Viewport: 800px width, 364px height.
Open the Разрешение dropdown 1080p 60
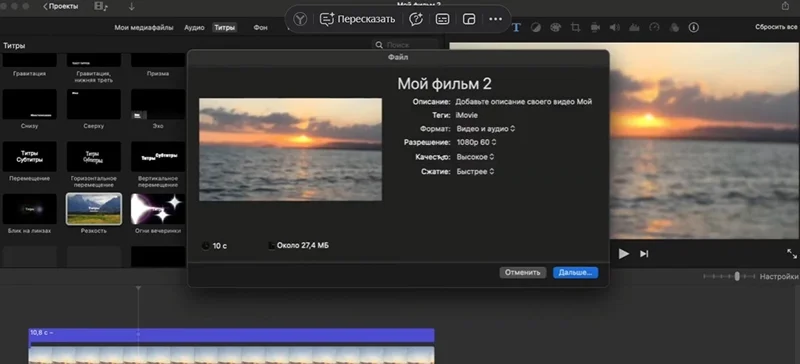click(477, 142)
